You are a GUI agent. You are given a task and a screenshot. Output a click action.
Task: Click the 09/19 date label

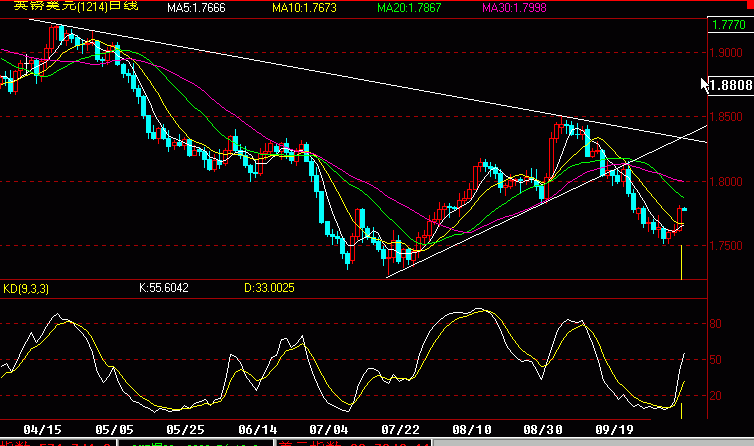(615, 430)
